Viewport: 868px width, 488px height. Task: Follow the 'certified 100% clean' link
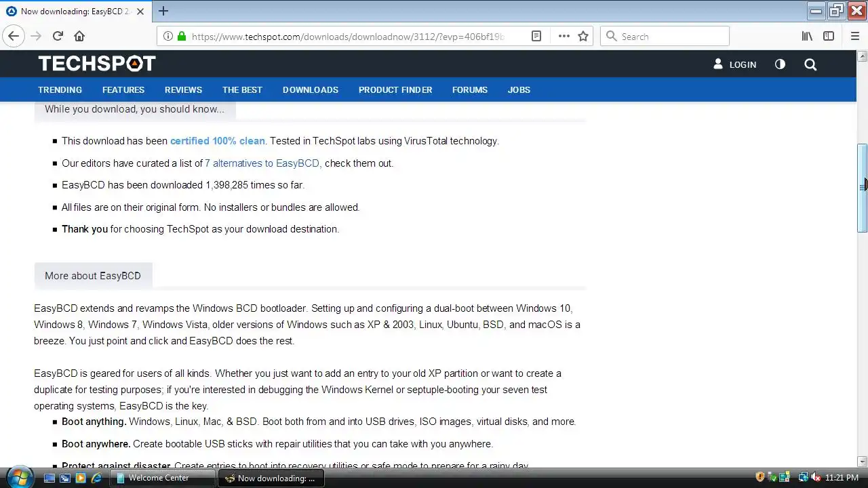tap(218, 141)
